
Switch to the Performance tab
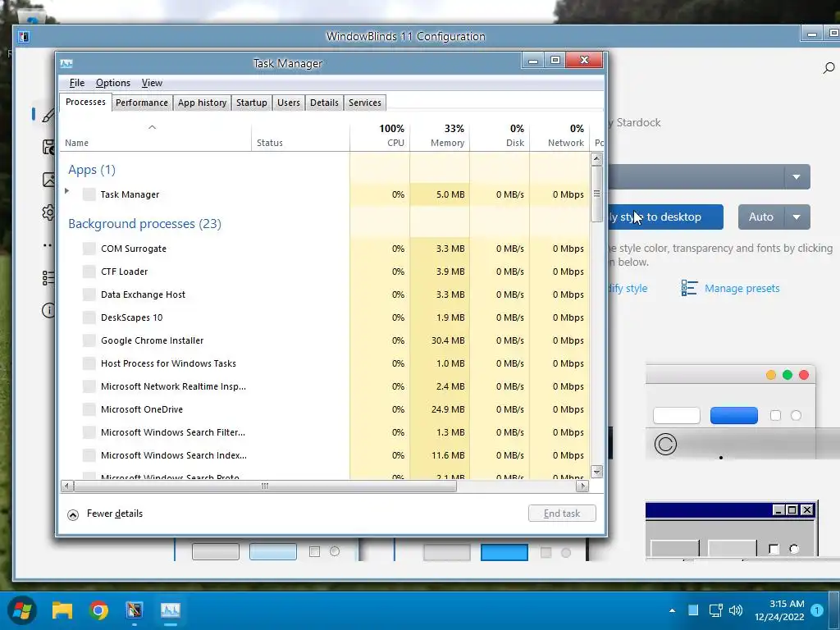tap(142, 103)
